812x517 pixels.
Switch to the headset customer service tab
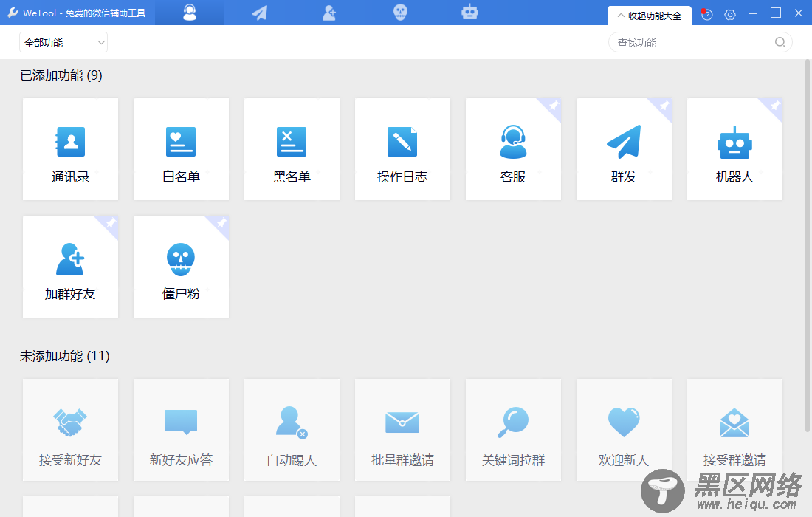pyautogui.click(x=190, y=13)
